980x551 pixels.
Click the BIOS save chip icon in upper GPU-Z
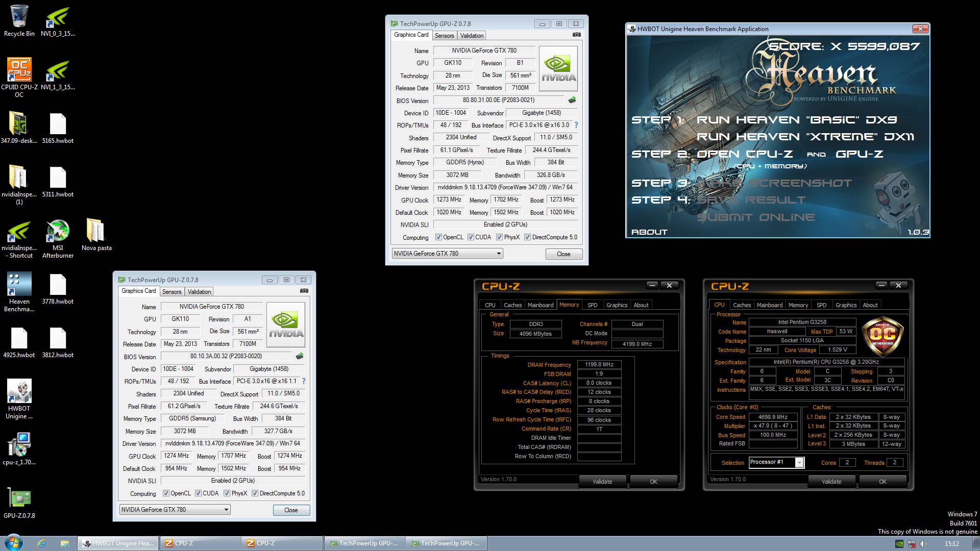click(x=572, y=100)
